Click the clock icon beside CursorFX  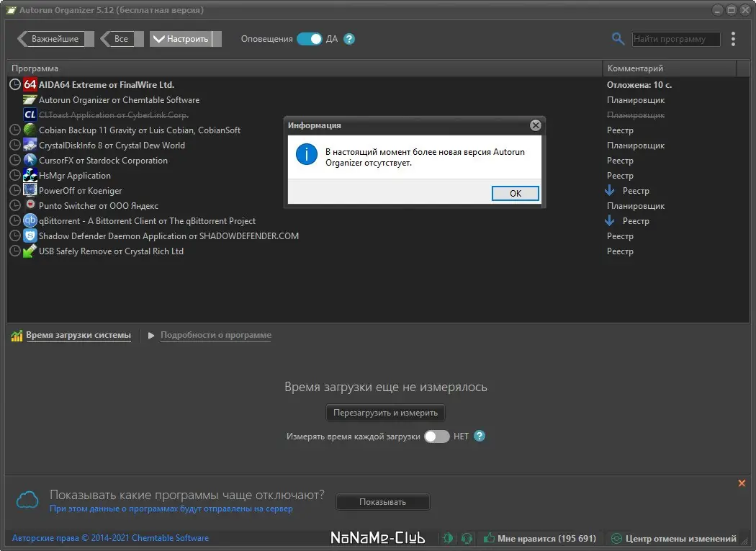coord(15,160)
